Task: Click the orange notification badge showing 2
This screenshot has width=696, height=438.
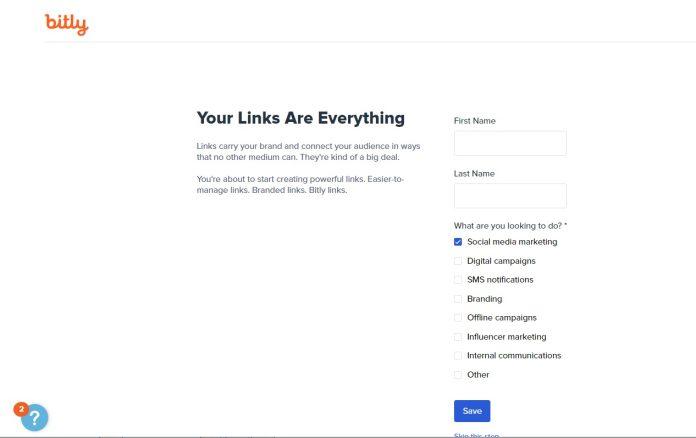Action: click(x=20, y=408)
